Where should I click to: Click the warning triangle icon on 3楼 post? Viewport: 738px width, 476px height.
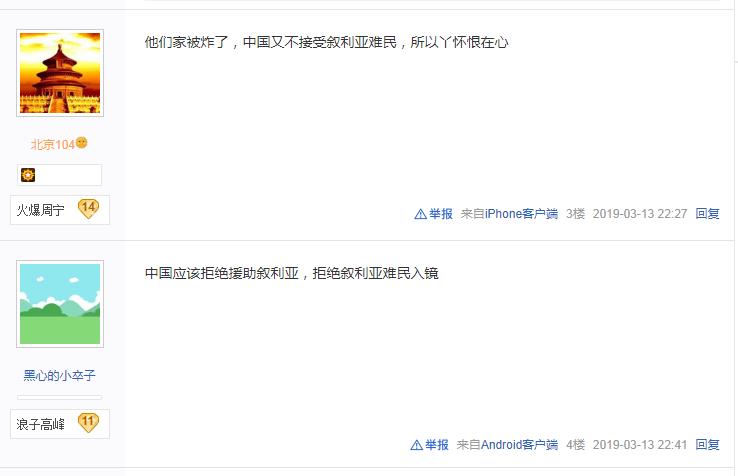click(420, 214)
